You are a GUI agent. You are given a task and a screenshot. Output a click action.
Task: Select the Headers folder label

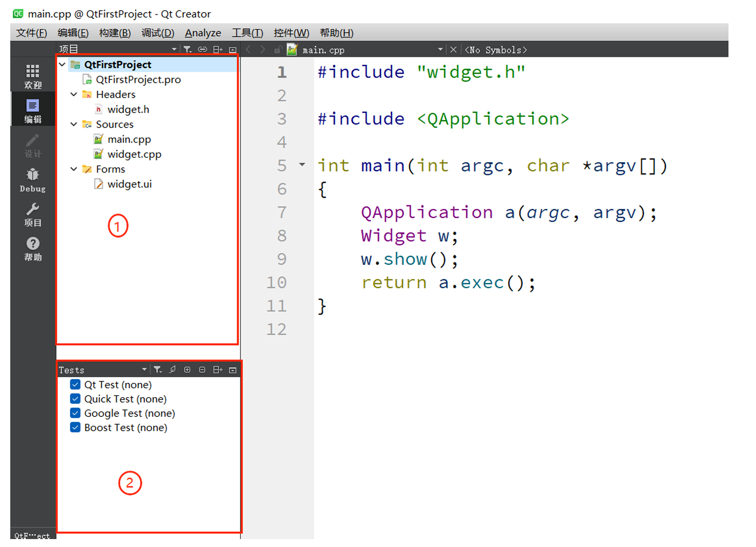click(x=116, y=95)
